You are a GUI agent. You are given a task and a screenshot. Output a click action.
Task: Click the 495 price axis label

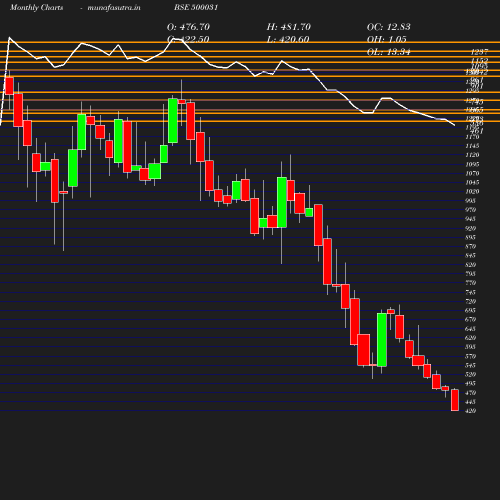point(470,384)
